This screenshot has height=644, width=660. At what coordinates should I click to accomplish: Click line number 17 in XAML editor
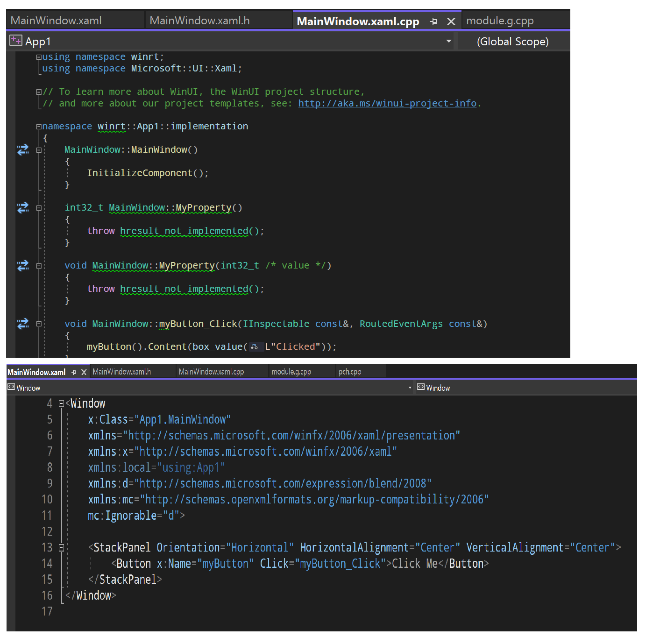click(x=47, y=611)
